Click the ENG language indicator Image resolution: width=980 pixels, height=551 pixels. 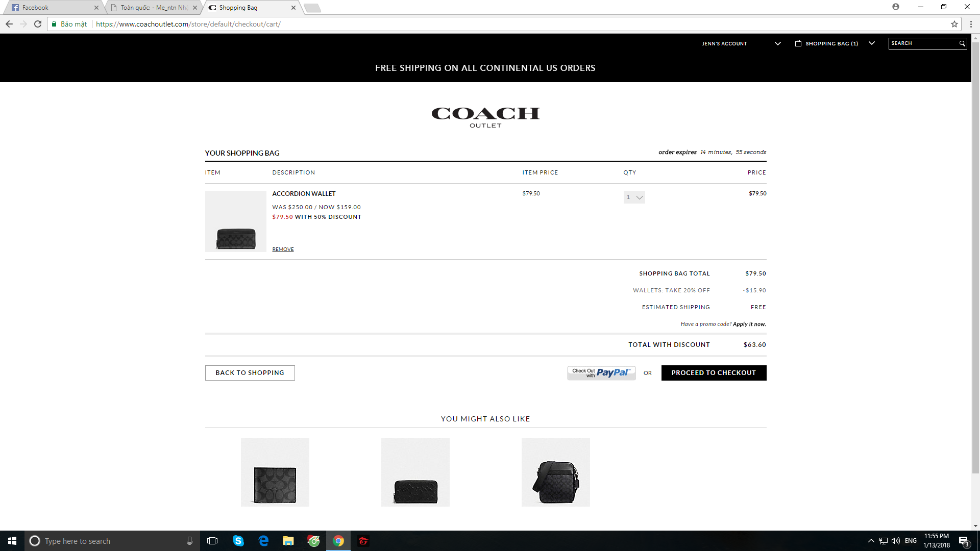[x=911, y=541]
